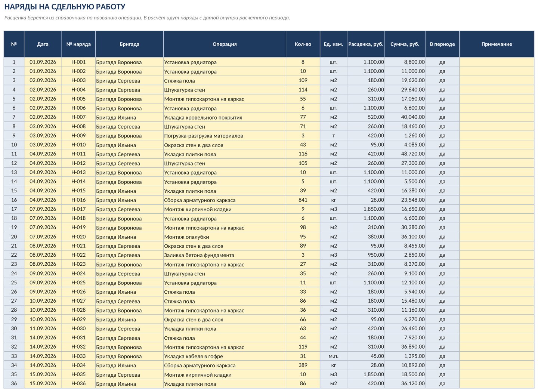Select the "Дата" column header

(43, 44)
